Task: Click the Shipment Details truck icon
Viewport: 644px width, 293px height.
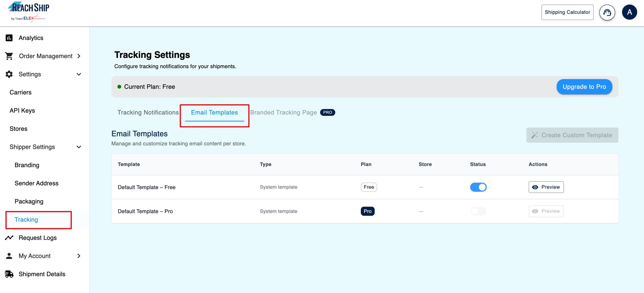Action: point(9,274)
